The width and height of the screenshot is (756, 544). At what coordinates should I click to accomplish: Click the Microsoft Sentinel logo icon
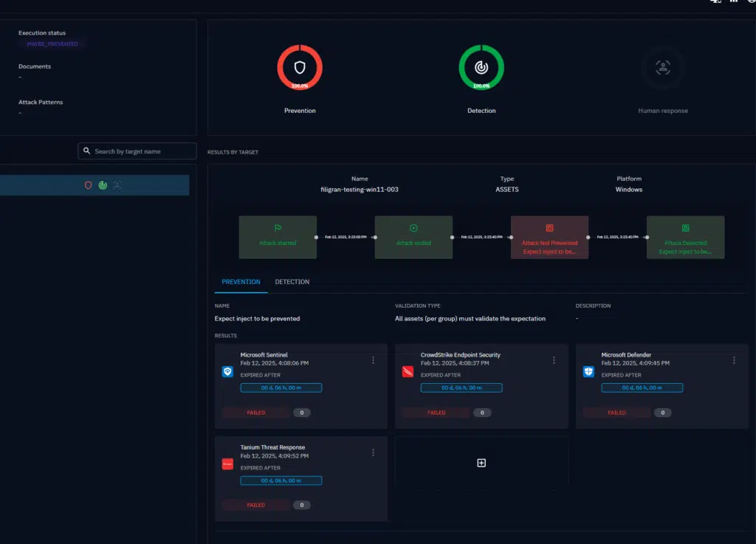point(227,372)
